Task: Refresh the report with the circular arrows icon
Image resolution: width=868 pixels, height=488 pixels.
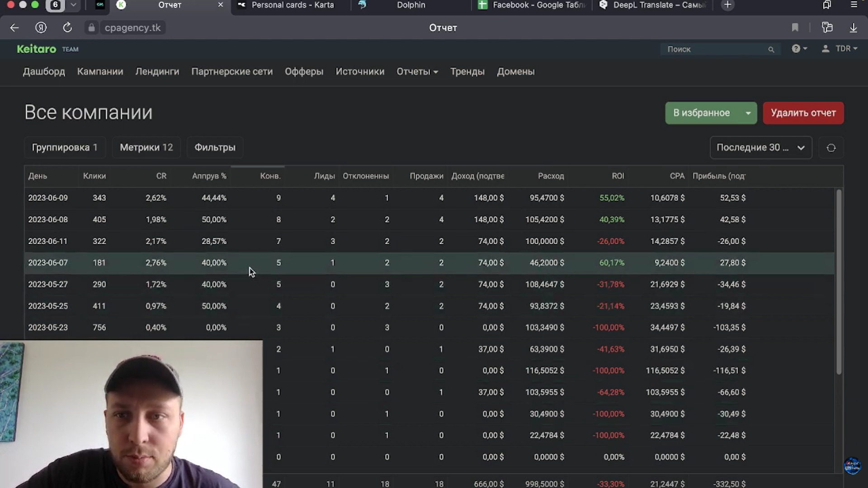Action: pos(831,148)
